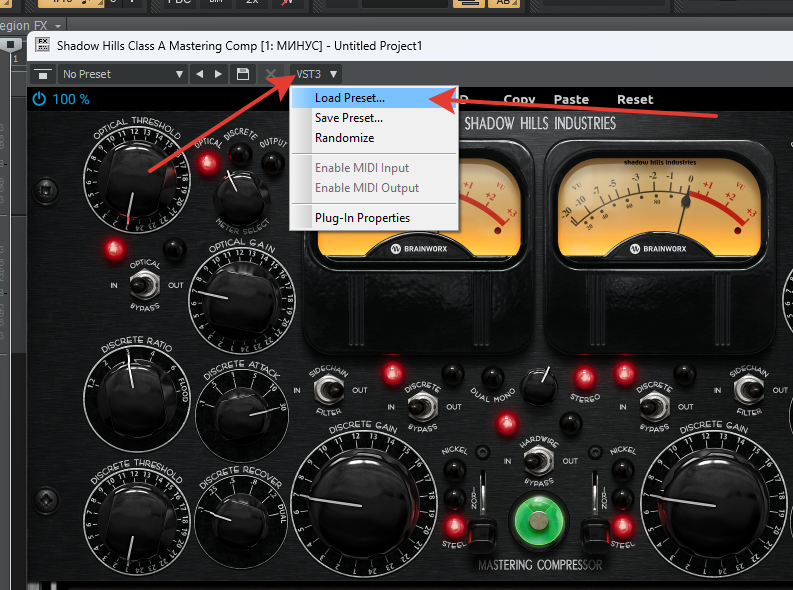The image size is (793, 590).
Task: Click the delete preset X icon
Action: [271, 74]
